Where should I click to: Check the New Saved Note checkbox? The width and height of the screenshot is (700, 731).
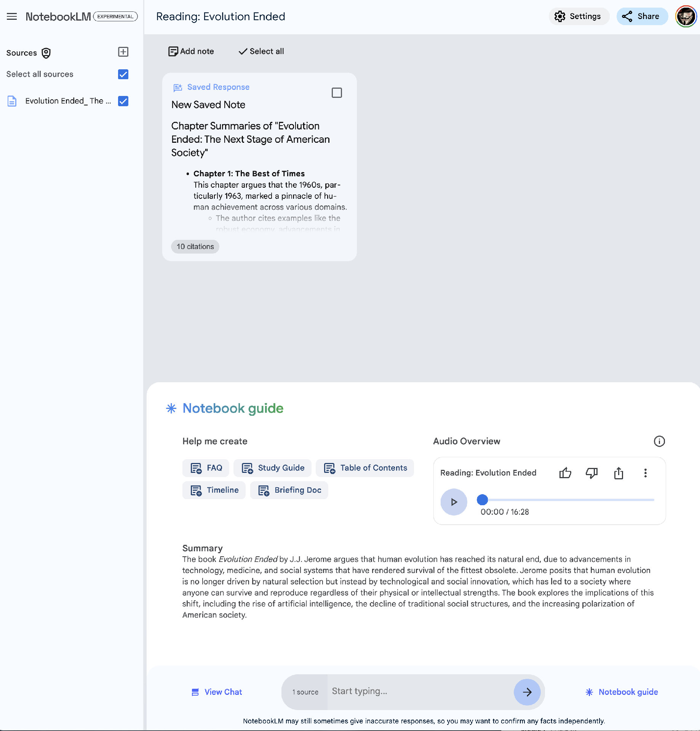click(x=337, y=93)
